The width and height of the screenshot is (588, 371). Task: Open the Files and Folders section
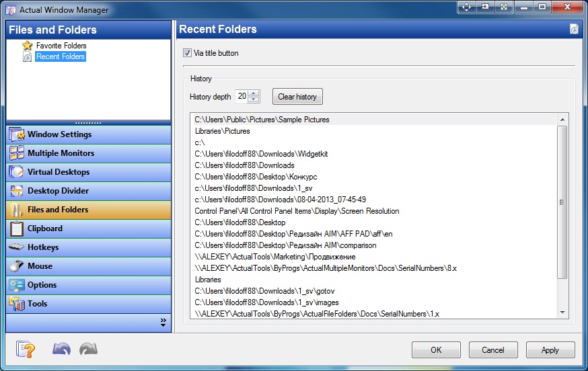(x=89, y=210)
